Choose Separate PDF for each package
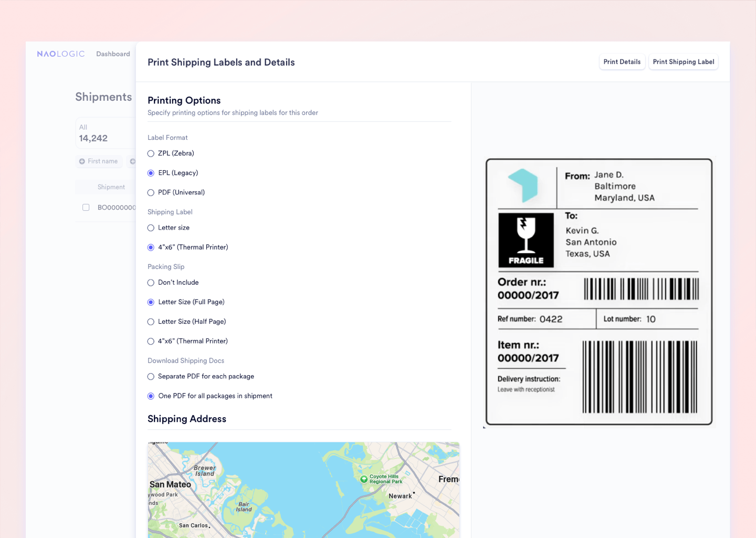756x538 pixels. tap(151, 377)
